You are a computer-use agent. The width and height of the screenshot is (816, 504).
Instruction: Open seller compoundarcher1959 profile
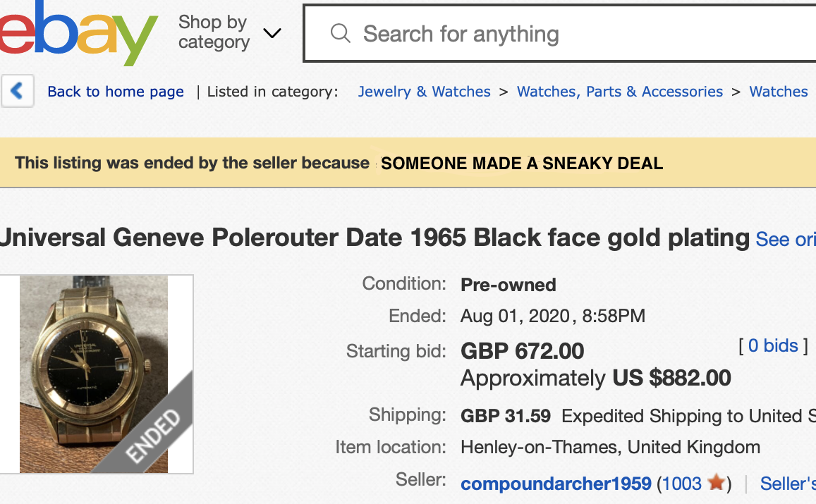tap(556, 484)
